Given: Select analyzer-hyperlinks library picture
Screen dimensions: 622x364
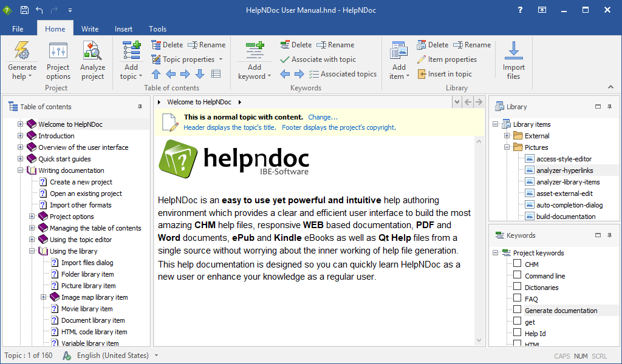Looking at the screenshot, I should (564, 170).
